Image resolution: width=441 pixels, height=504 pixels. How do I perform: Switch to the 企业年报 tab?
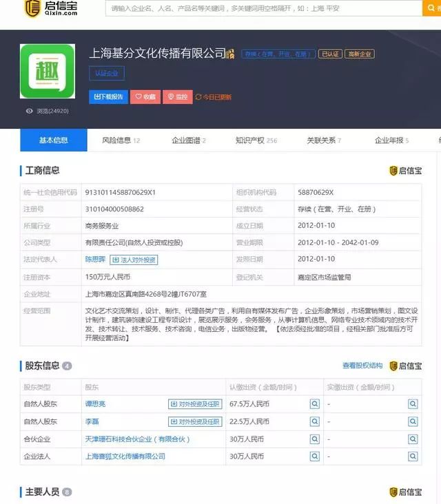[x=391, y=140]
